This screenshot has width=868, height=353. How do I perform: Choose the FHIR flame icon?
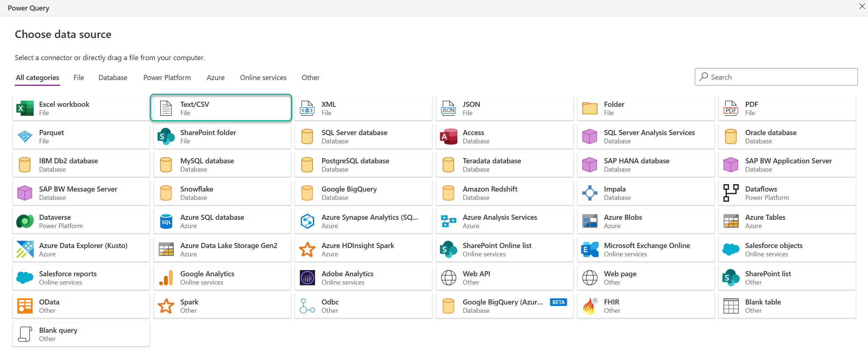[x=590, y=306]
